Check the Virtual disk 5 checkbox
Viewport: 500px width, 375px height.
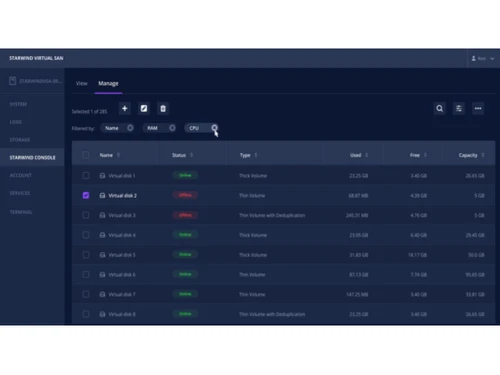(86, 255)
